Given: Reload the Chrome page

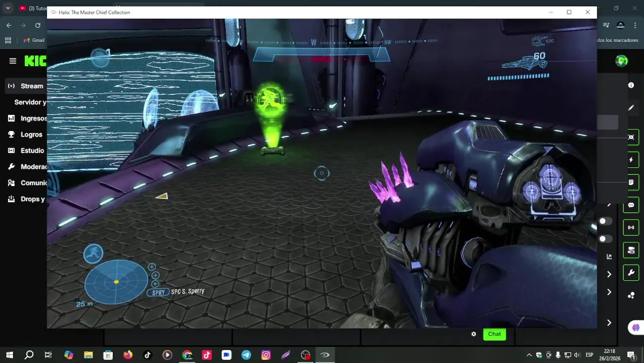Looking at the screenshot, I should [x=38, y=25].
